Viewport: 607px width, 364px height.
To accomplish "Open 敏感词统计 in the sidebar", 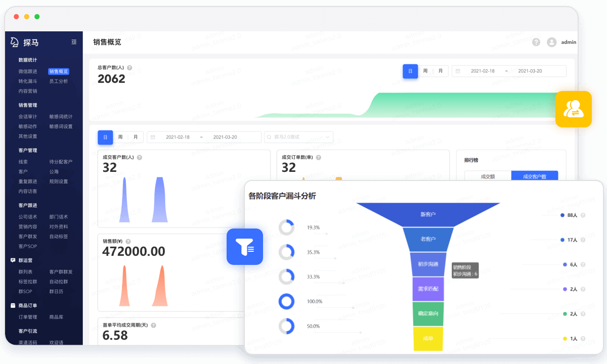I will (x=61, y=117).
